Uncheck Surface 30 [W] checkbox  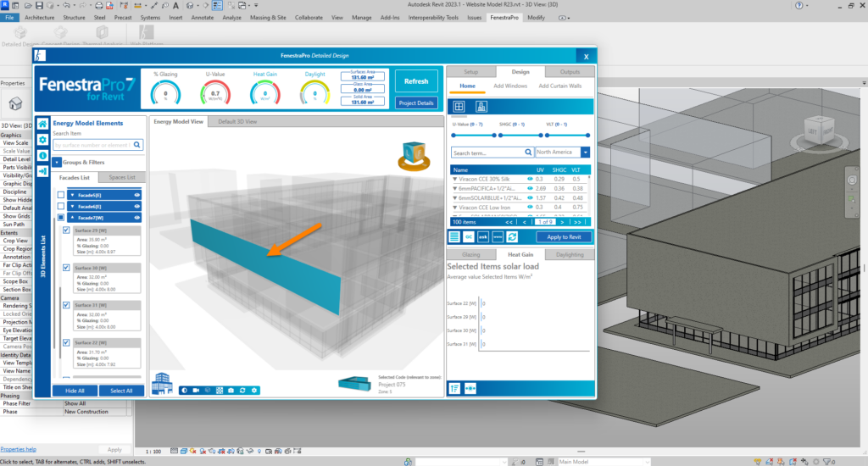pos(66,268)
